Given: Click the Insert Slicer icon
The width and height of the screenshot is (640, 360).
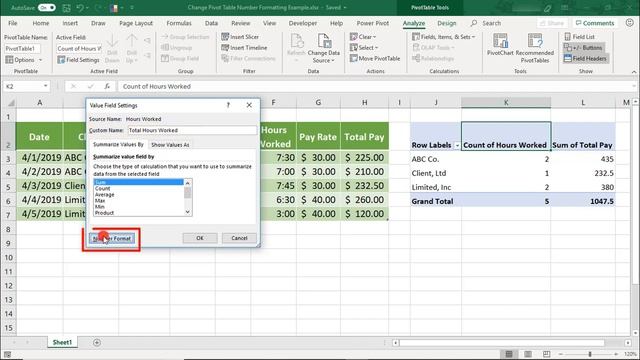Looking at the screenshot, I should click(225, 37).
